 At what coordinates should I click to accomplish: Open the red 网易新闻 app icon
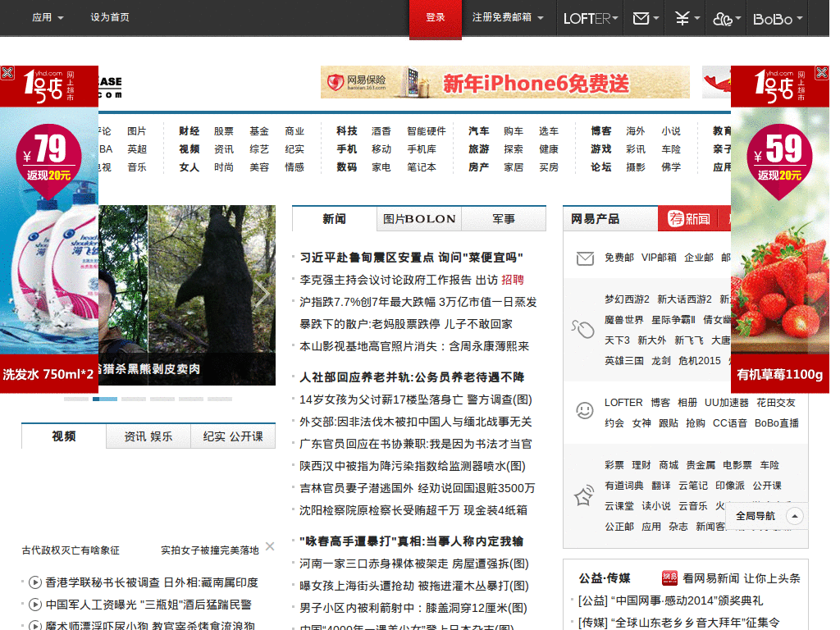point(669,577)
